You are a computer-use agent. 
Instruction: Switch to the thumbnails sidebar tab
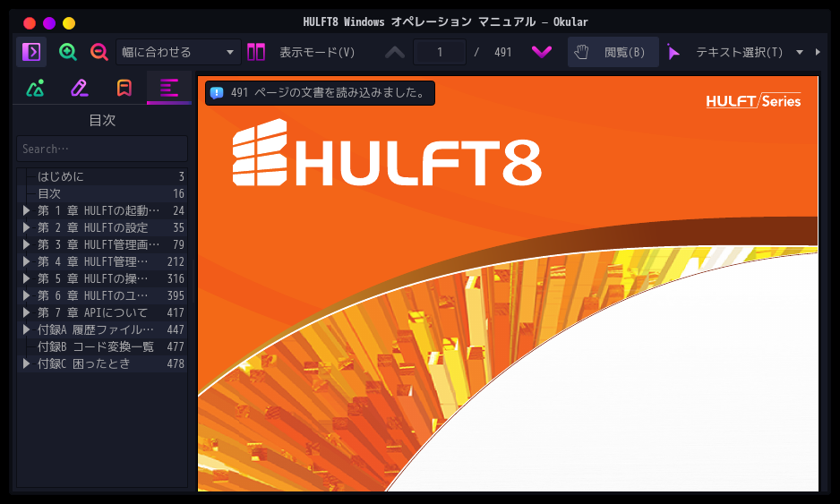35,88
